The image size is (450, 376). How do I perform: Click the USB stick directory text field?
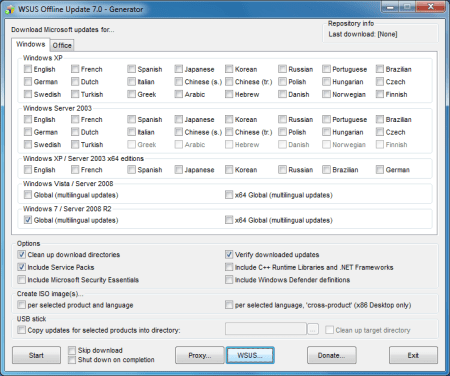point(266,329)
